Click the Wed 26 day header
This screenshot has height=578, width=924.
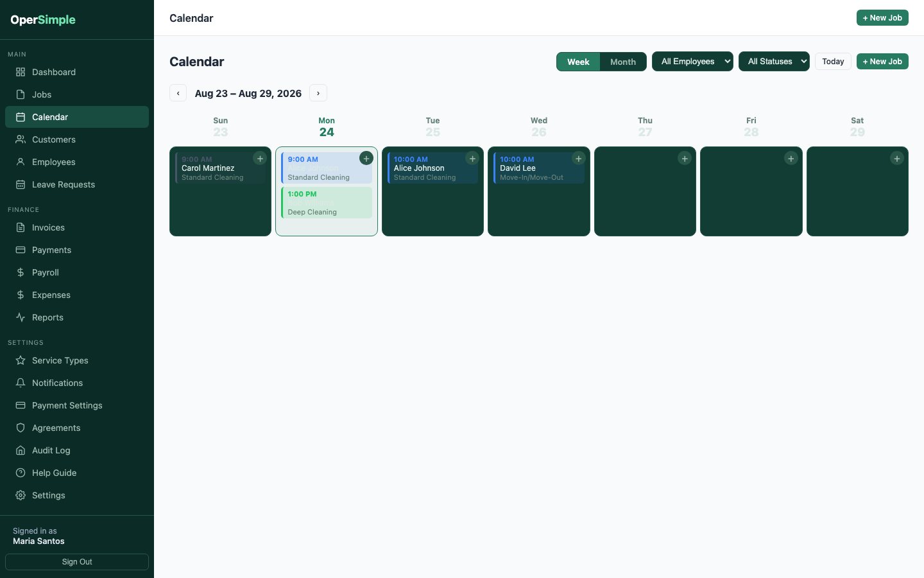[539, 127]
